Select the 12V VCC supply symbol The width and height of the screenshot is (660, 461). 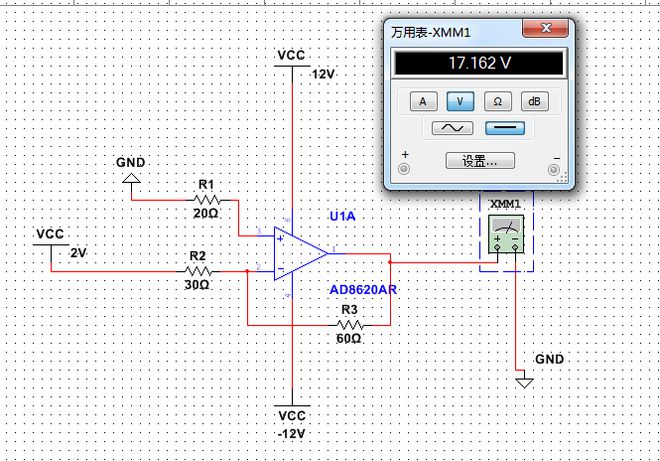coord(292,67)
